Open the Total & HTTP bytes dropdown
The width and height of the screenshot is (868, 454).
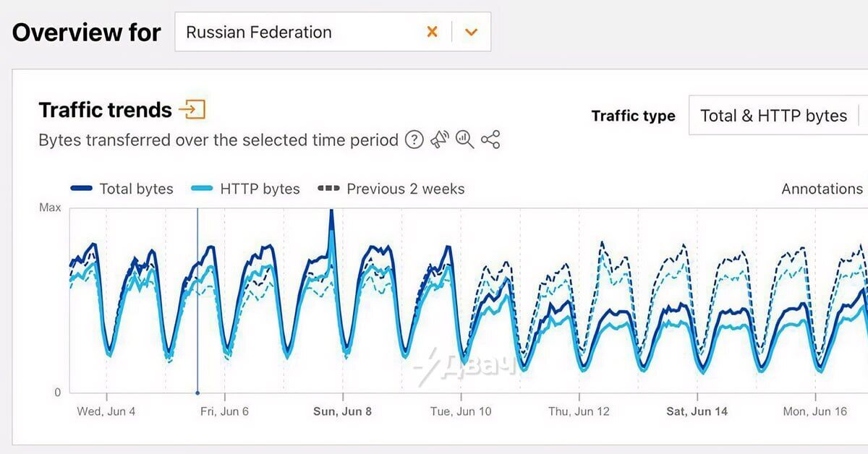point(773,116)
